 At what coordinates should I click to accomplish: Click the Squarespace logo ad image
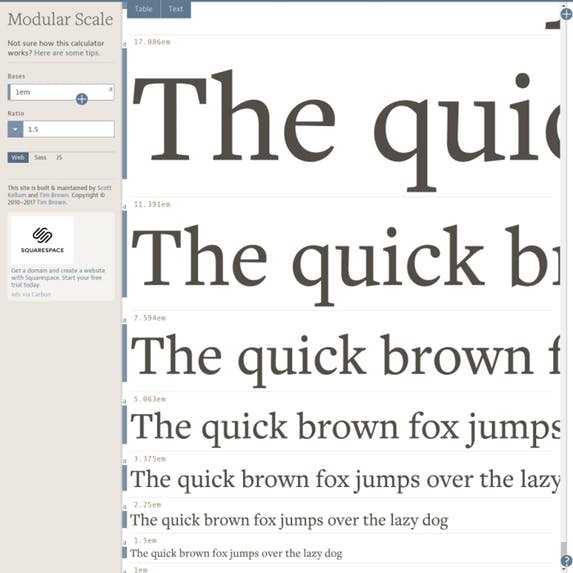pos(42,240)
